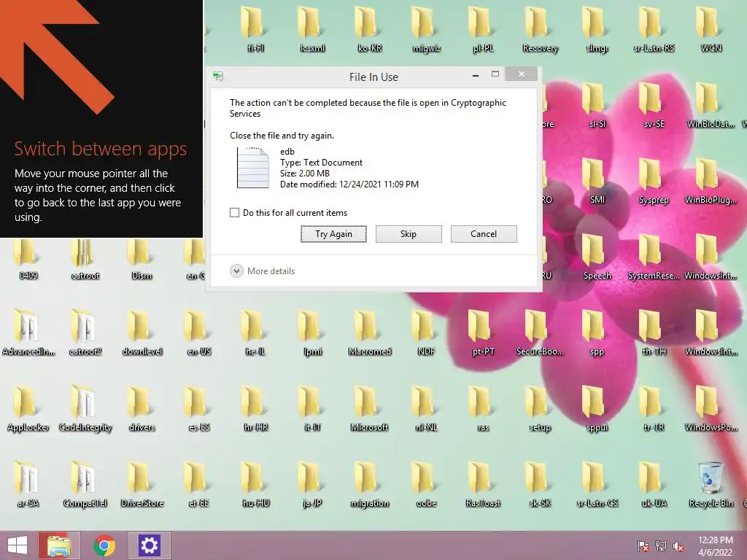Launch Google Chrome from the taskbar
This screenshot has width=747, height=560.
click(104, 545)
